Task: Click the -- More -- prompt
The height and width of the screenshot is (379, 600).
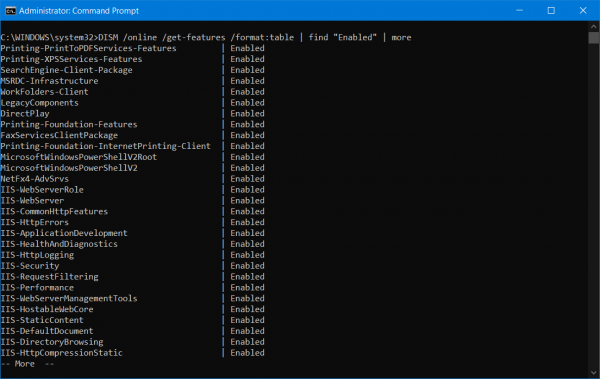Action: point(27,364)
